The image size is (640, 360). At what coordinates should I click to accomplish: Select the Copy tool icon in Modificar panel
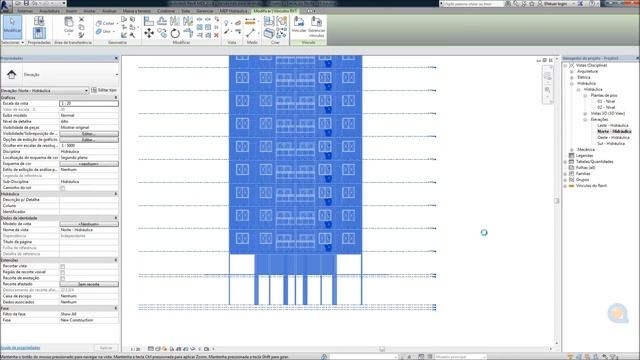(162, 33)
